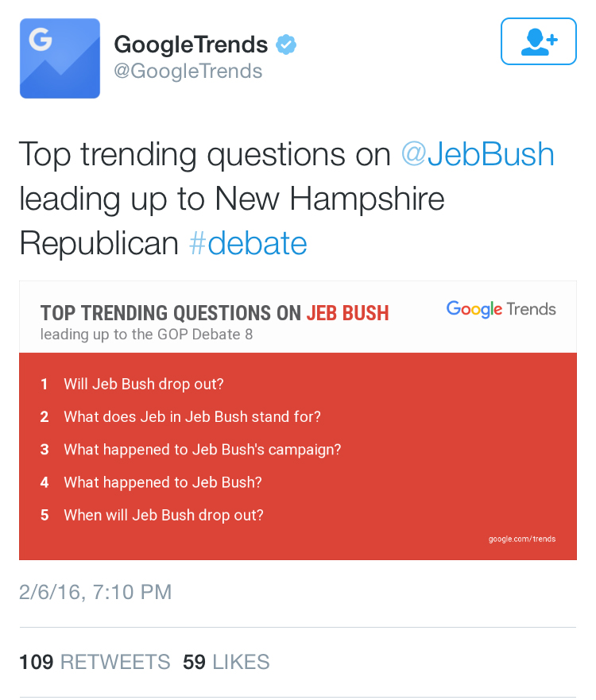
Task: Click question 5 'When will Jeb Bush drop out?'
Action: 164,515
